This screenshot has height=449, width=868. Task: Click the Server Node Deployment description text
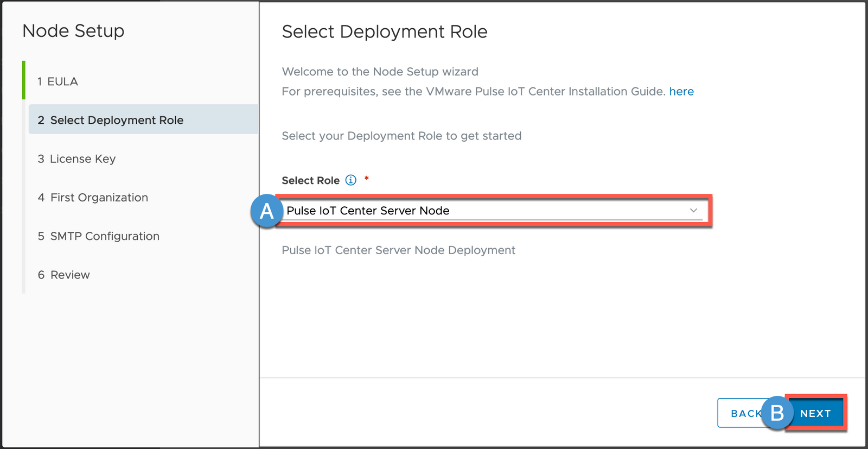click(398, 250)
